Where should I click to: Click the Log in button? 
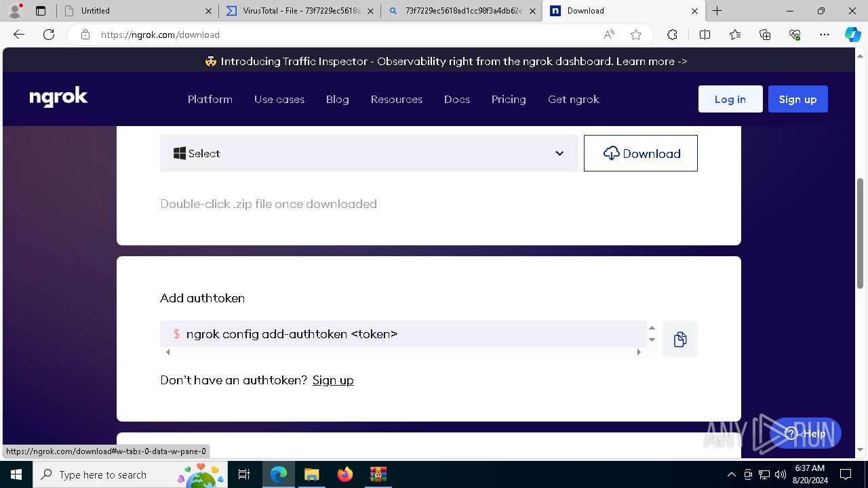tap(730, 99)
